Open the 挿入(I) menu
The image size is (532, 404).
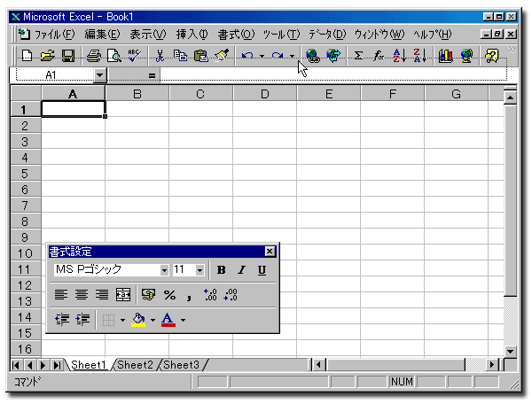[x=192, y=35]
